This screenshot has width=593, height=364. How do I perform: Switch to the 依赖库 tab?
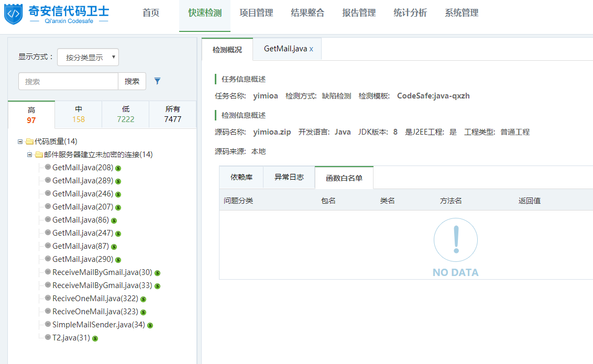click(241, 177)
